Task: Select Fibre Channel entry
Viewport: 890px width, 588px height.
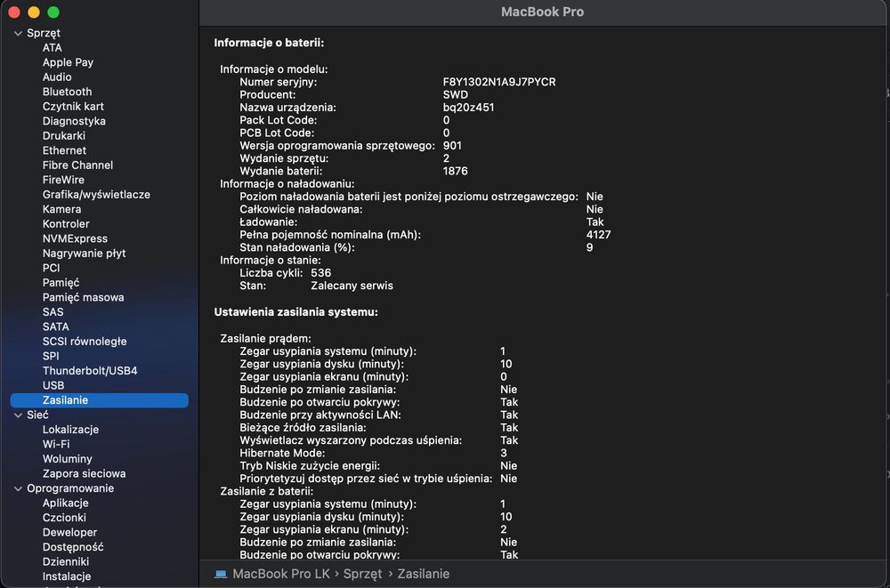Action: coord(77,165)
